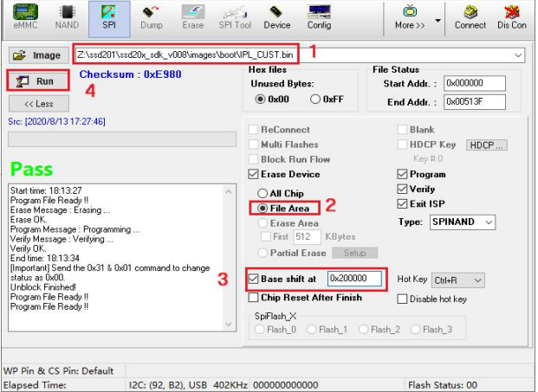Click the Image browse button
Image resolution: width=538 pixels, height=392 pixels.
[x=39, y=55]
